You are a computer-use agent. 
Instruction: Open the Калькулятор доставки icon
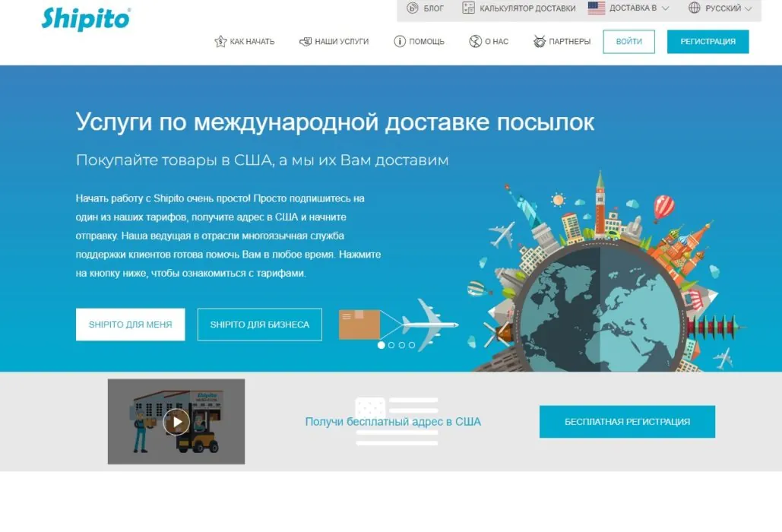pyautogui.click(x=467, y=8)
